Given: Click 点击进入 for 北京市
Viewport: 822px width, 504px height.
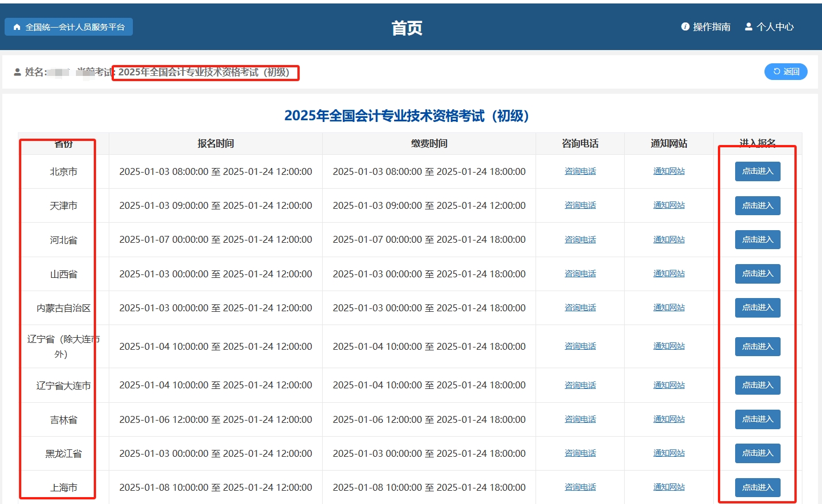Looking at the screenshot, I should pyautogui.click(x=758, y=171).
